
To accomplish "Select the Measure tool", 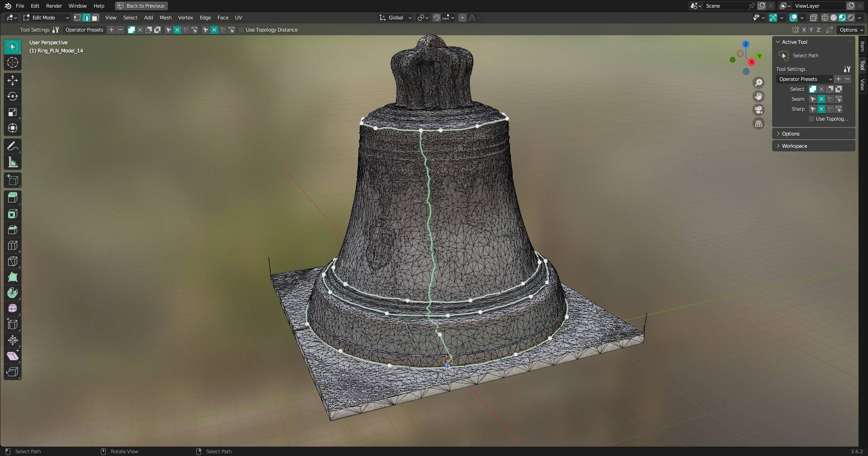I will [13, 162].
